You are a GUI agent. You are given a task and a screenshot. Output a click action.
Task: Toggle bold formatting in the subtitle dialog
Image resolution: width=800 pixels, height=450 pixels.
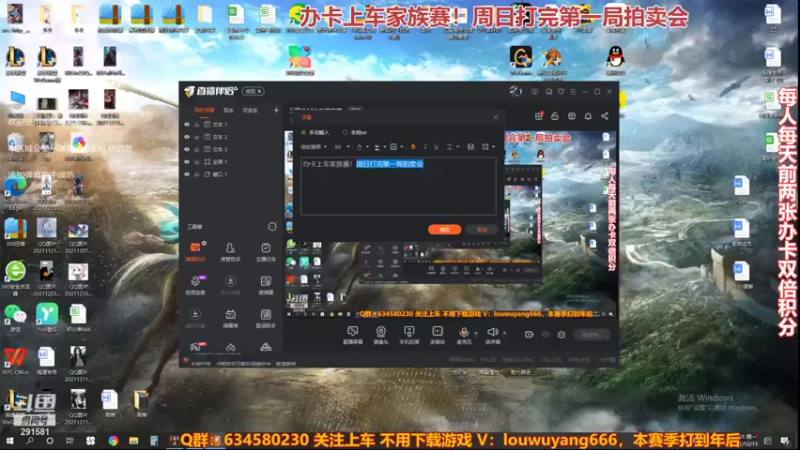click(413, 147)
